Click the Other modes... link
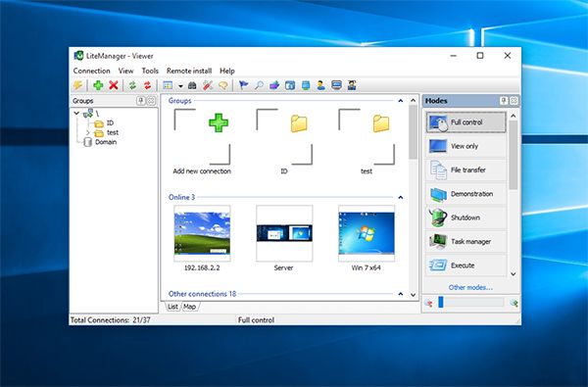This screenshot has height=387, width=588. pyautogui.click(x=470, y=288)
